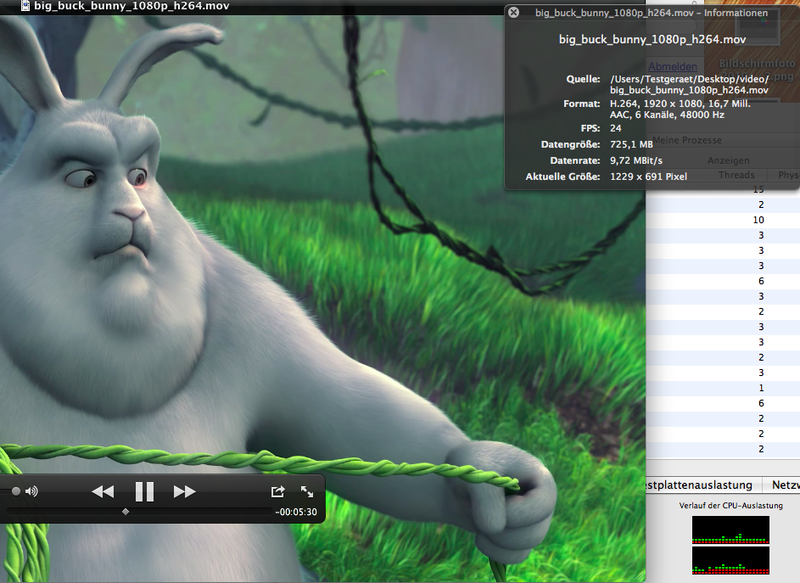Enter fullscreen mode with arrows icon
The height and width of the screenshot is (583, 800).
pyautogui.click(x=307, y=491)
